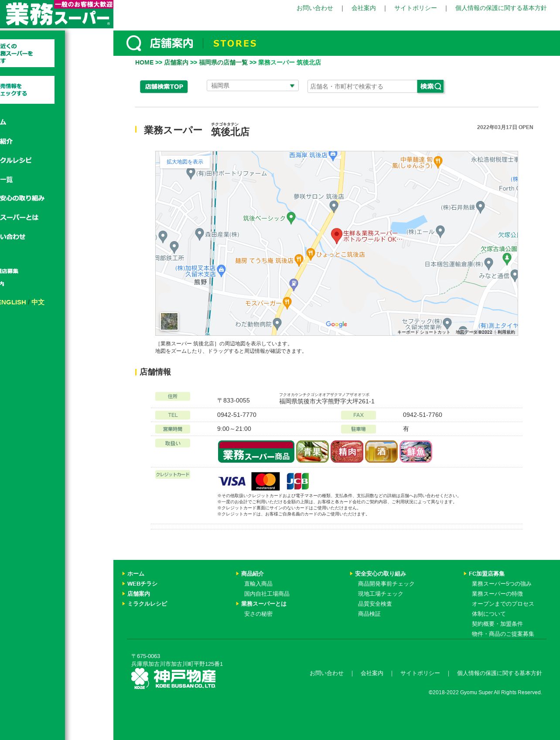
Task: Click the red store location pin on map
Action: (x=336, y=235)
